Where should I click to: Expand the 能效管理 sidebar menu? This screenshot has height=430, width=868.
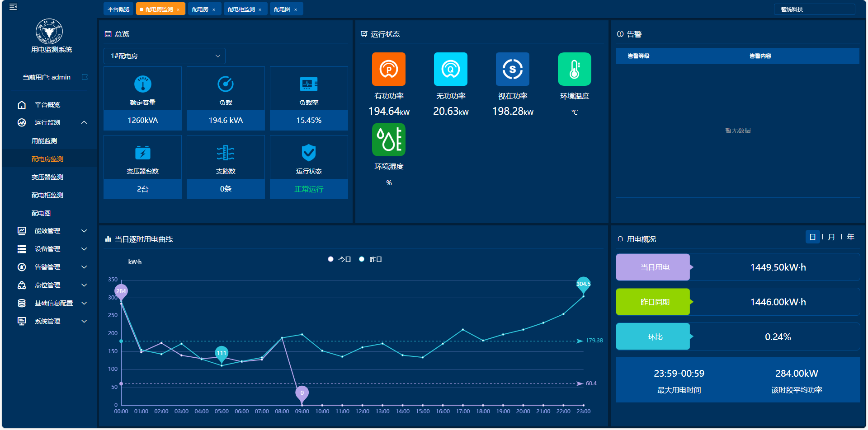click(x=84, y=231)
